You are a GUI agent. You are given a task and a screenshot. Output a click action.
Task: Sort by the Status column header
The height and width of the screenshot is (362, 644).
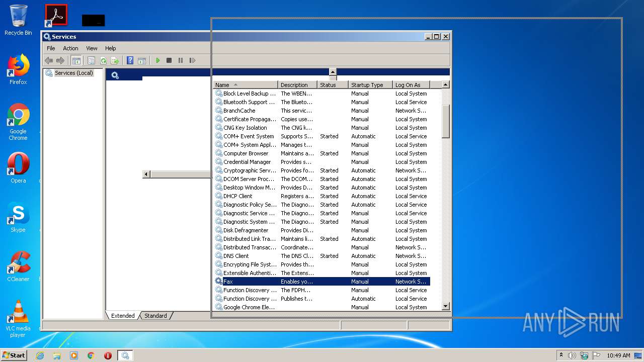333,85
